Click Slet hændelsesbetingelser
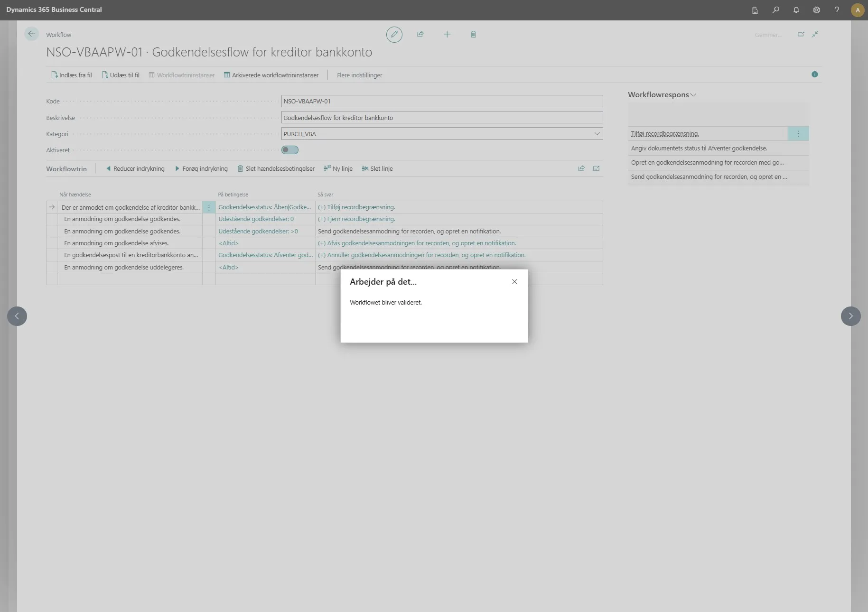Image resolution: width=868 pixels, height=612 pixels. [276, 168]
